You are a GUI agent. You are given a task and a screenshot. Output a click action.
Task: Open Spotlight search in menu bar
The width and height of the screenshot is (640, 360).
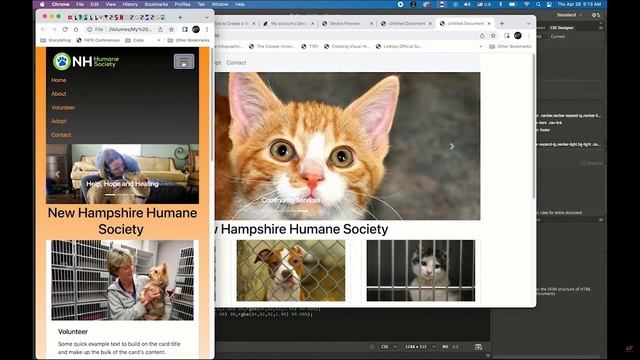coord(538,4)
